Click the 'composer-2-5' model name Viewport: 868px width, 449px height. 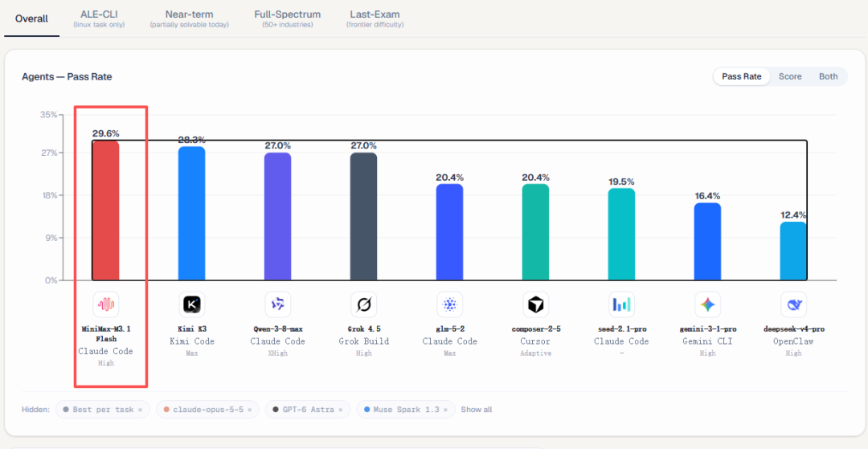coord(536,329)
